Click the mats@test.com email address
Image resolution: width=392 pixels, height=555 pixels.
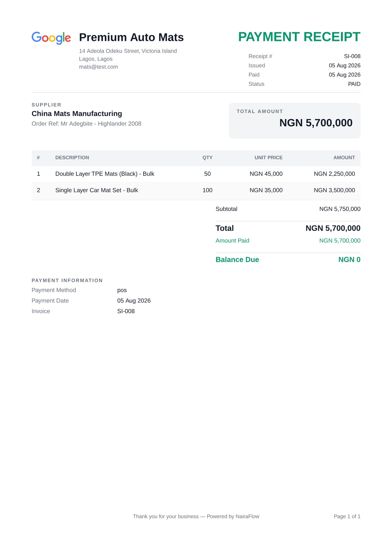click(98, 67)
